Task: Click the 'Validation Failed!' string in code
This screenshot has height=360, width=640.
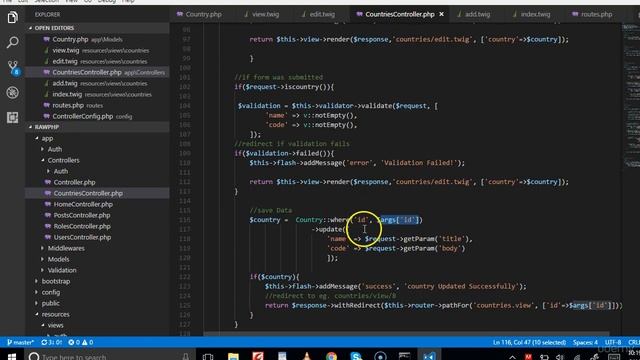Action: coord(418,163)
